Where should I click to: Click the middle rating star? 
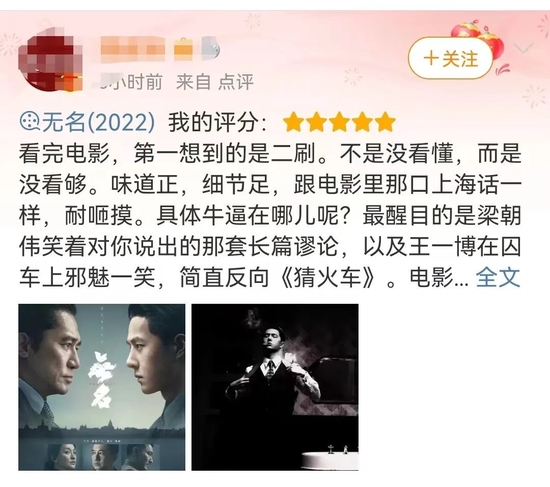340,122
